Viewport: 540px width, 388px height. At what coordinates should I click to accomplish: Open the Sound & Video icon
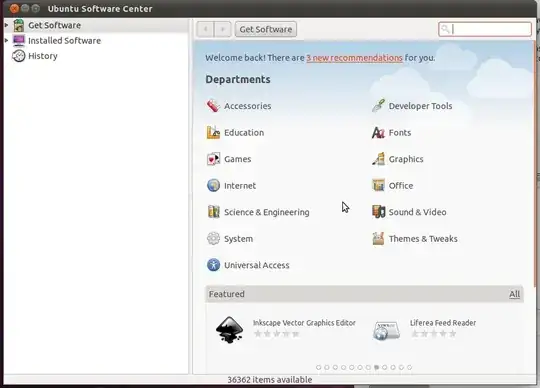[x=378, y=212]
